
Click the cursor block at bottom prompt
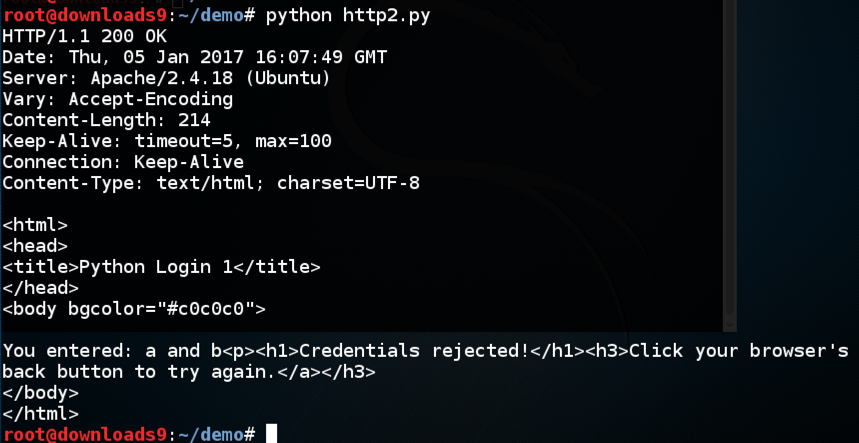point(271,434)
